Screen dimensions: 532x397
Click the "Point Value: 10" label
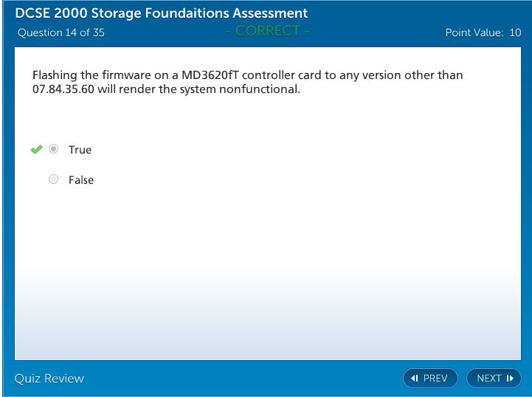tap(483, 32)
